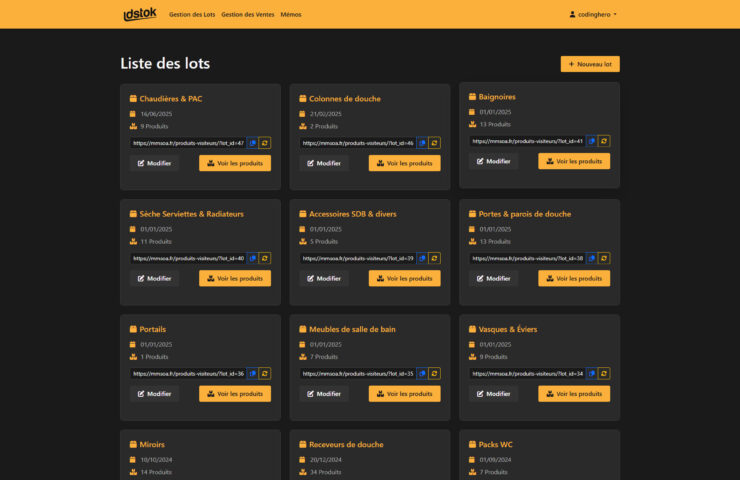Image resolution: width=740 pixels, height=480 pixels.
Task: Copy the Colonnes de douche lot URL
Action: (x=422, y=143)
